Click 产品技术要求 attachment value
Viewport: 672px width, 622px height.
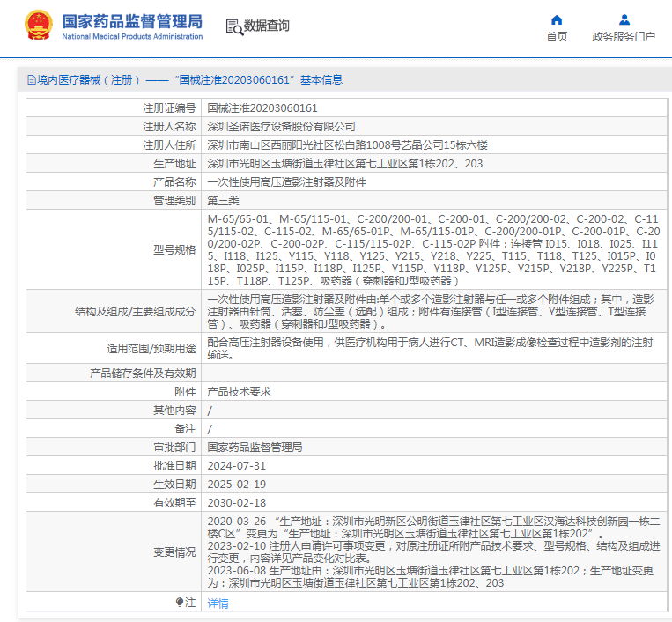click(240, 391)
